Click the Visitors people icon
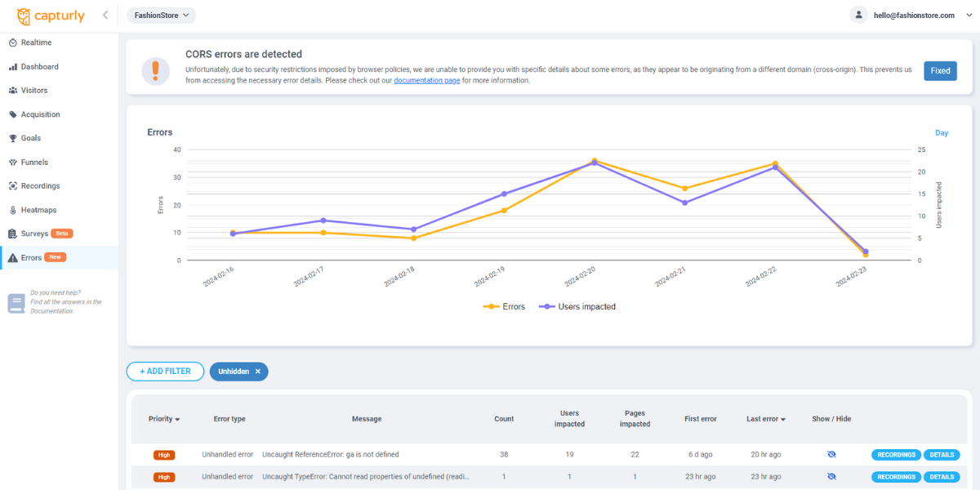 click(13, 91)
